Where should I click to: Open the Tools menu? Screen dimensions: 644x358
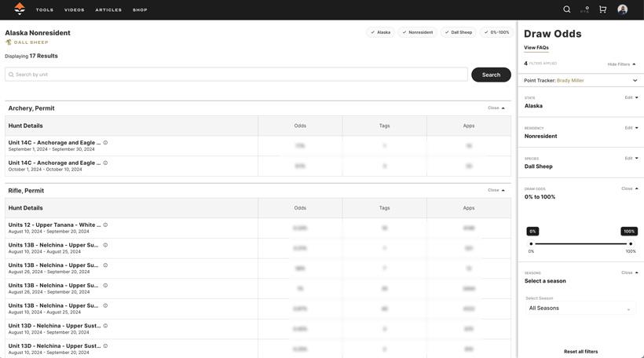coord(44,10)
